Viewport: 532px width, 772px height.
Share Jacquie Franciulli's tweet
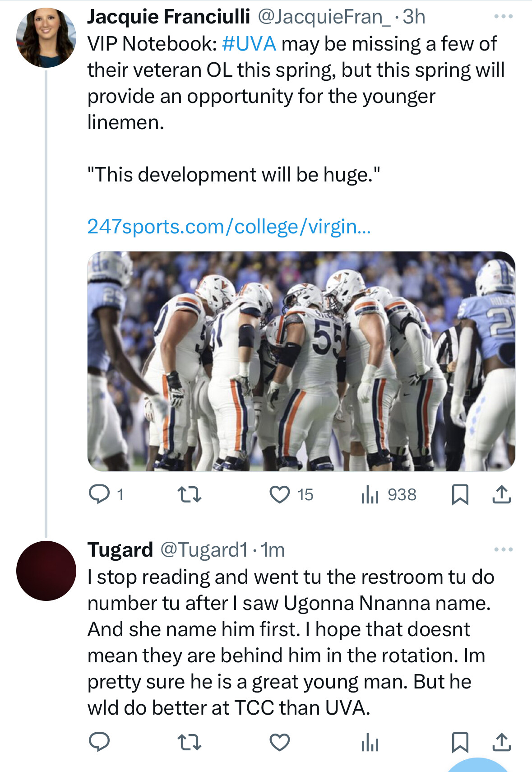click(x=501, y=494)
